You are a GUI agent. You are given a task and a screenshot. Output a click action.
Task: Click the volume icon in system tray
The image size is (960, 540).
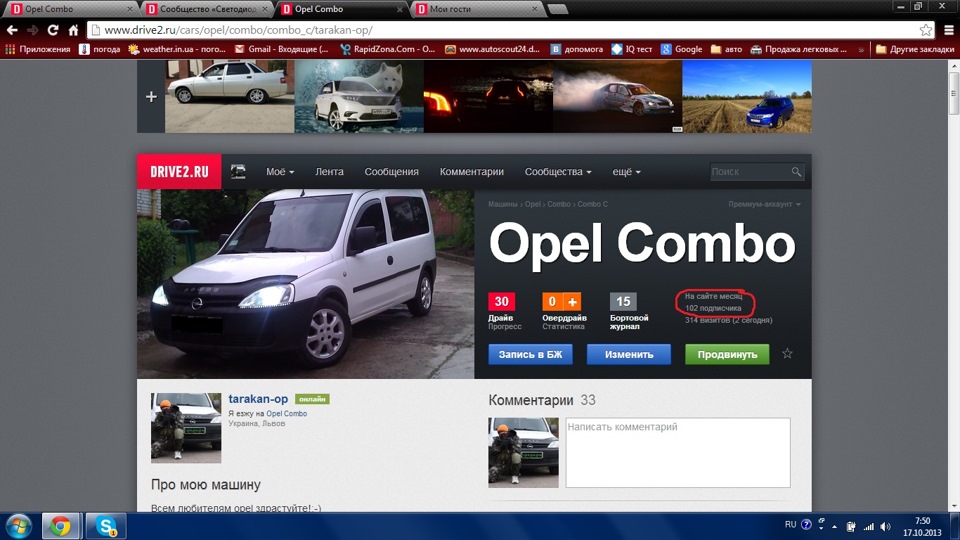(885, 526)
